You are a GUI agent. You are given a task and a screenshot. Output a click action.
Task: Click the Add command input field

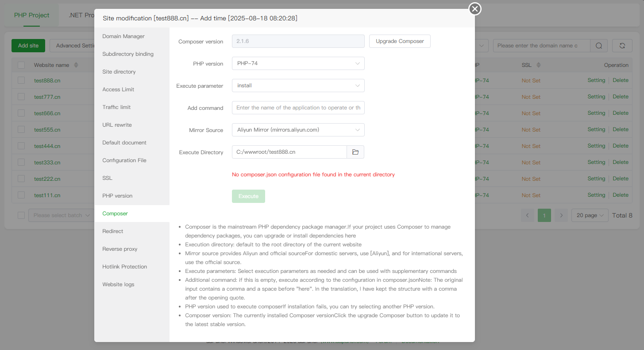point(298,108)
